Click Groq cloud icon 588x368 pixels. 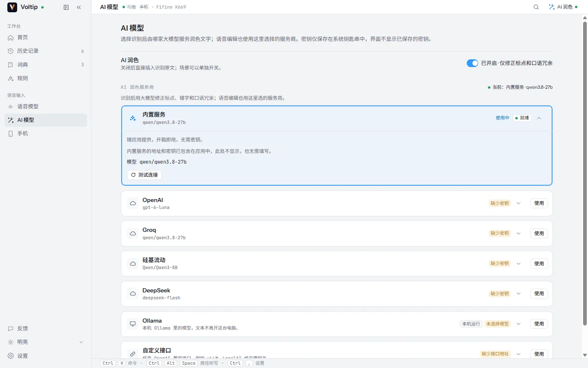tap(133, 233)
